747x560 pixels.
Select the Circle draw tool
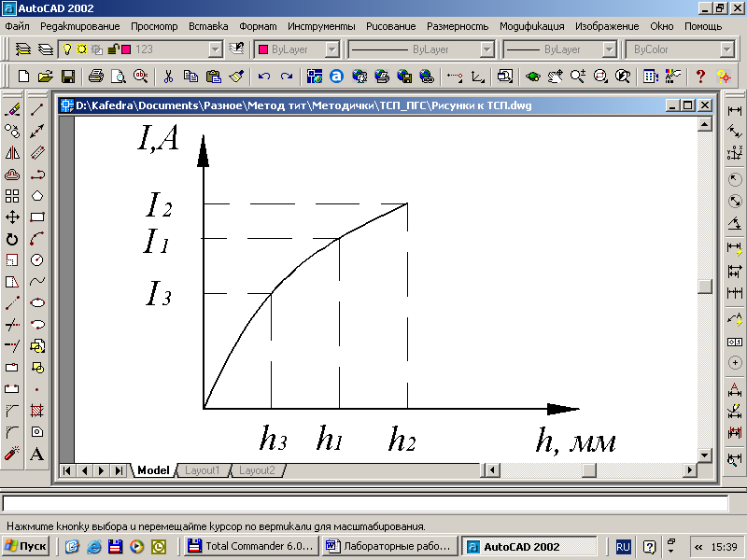pyautogui.click(x=37, y=260)
